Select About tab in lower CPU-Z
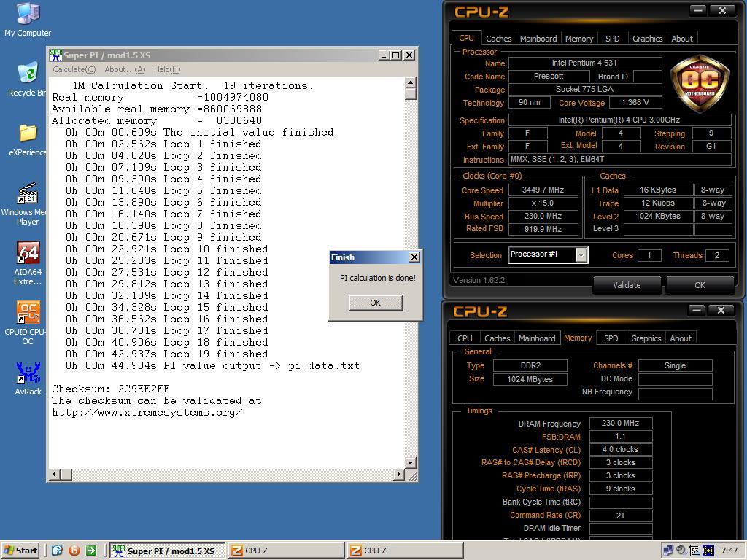747x560 pixels. [681, 338]
